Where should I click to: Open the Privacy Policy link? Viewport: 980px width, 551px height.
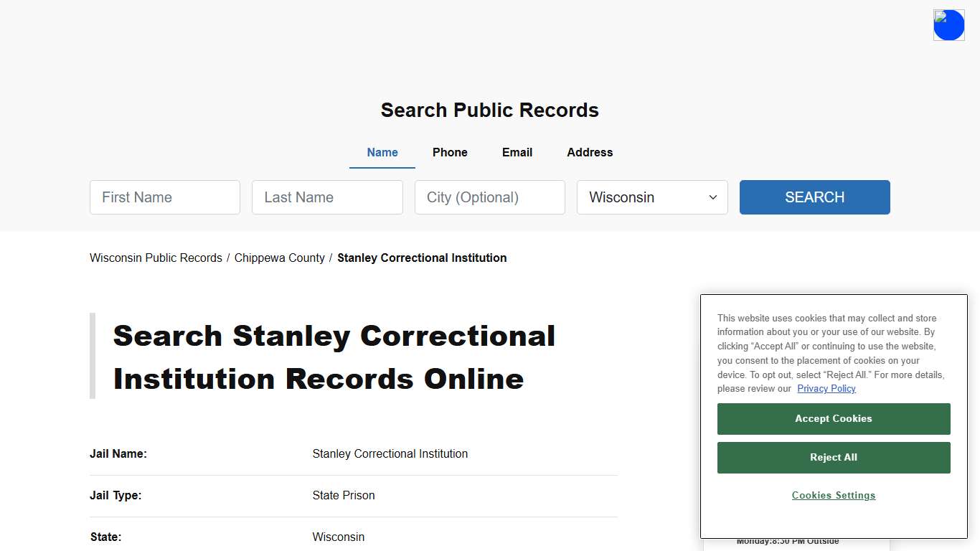826,388
